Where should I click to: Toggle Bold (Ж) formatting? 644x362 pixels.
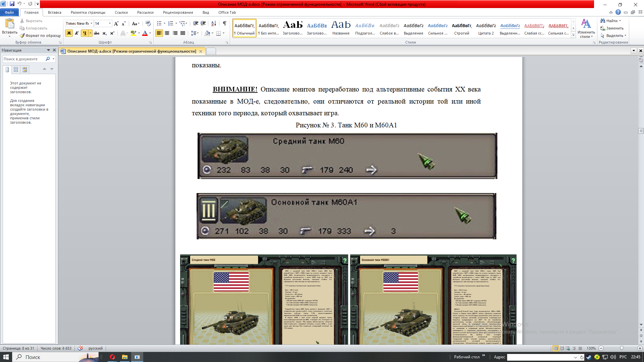point(69,33)
